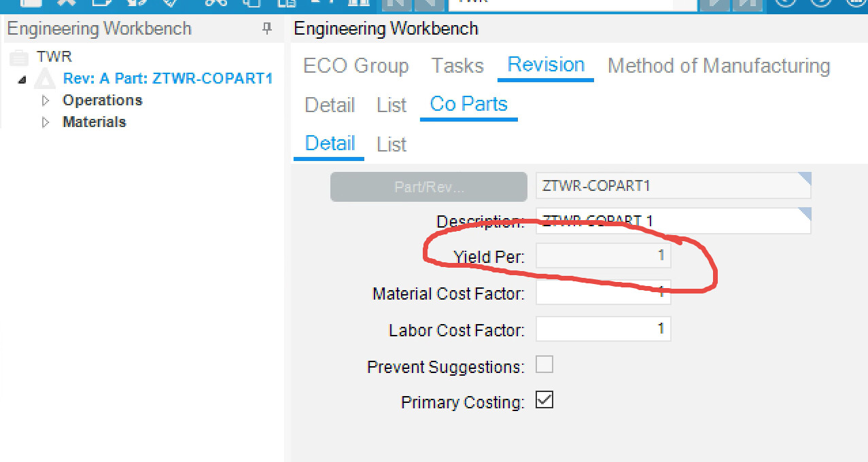The height and width of the screenshot is (462, 868).
Task: Toggle the Prevent Suggestions checkbox
Action: pos(544,365)
